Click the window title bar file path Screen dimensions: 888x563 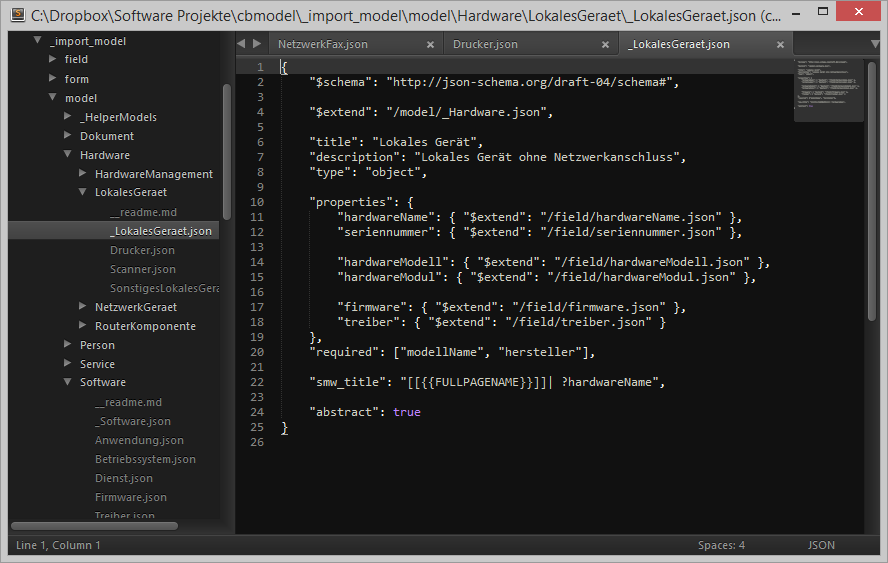405,15
